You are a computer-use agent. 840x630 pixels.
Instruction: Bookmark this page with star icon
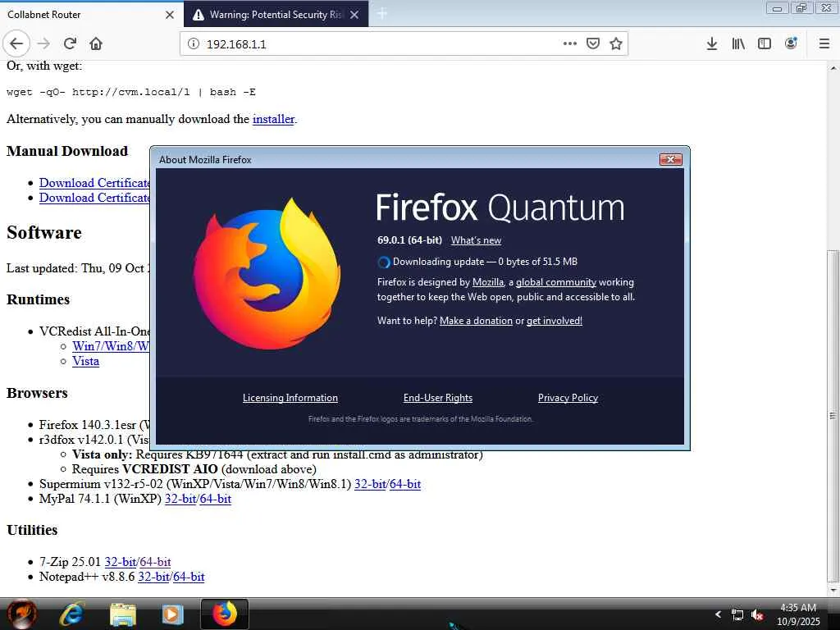(616, 43)
